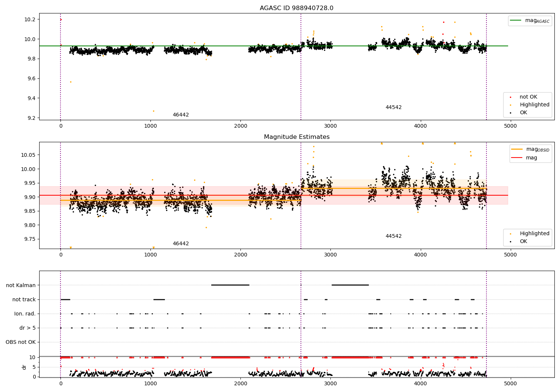The image size is (560, 392).
Task: Click x-axis tick 4000 under the bottom flags plot
Action: (420, 384)
